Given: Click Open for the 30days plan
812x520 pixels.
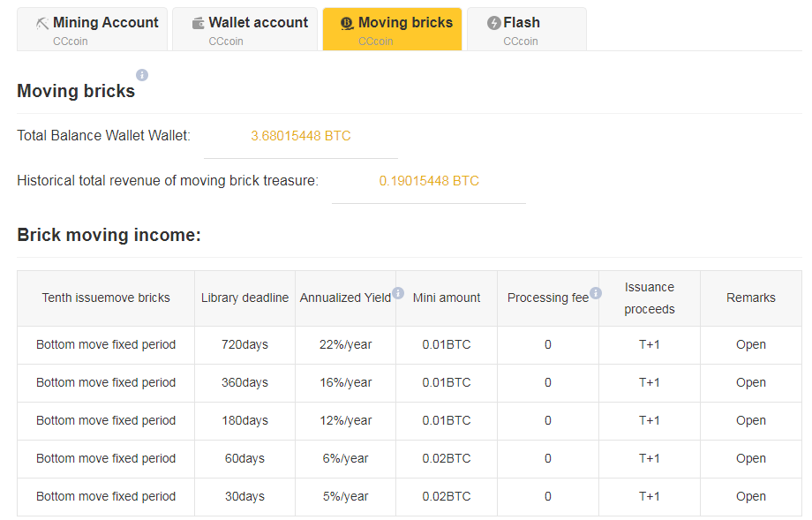Looking at the screenshot, I should click(x=751, y=497).
